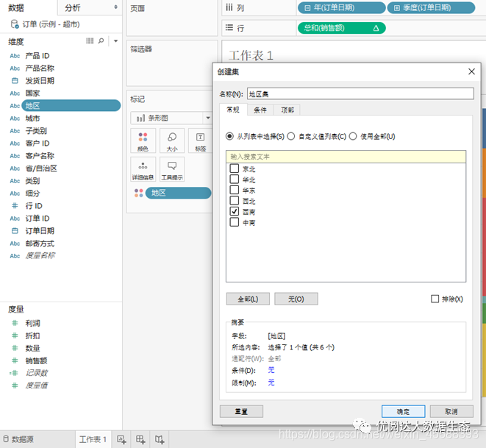486x448 pixels.
Task: Check the 东北 region checkbox
Action: 235,168
